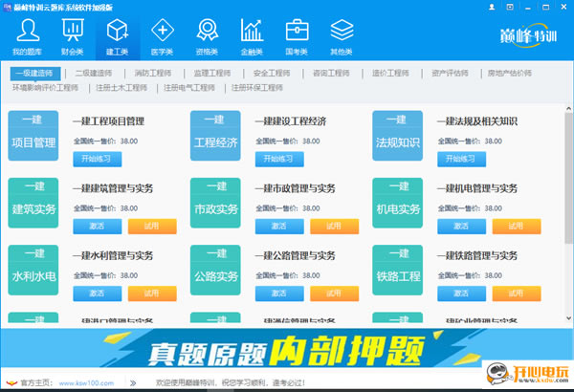
Task: Open the 资格类 ribbon badge icon
Action: [208, 36]
